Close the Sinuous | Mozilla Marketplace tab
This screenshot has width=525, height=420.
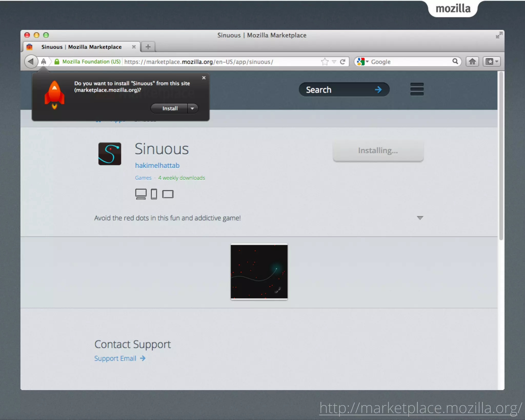(134, 47)
